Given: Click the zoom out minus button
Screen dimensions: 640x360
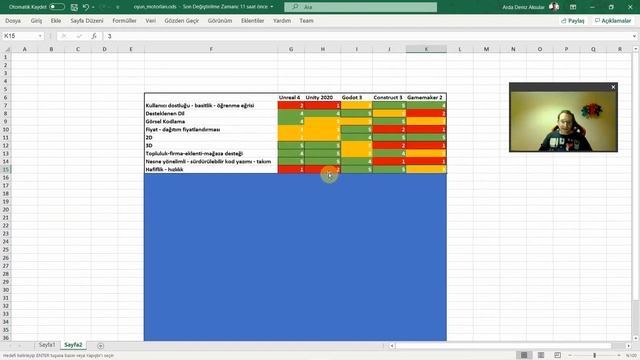Looking at the screenshot, I should 570,355.
